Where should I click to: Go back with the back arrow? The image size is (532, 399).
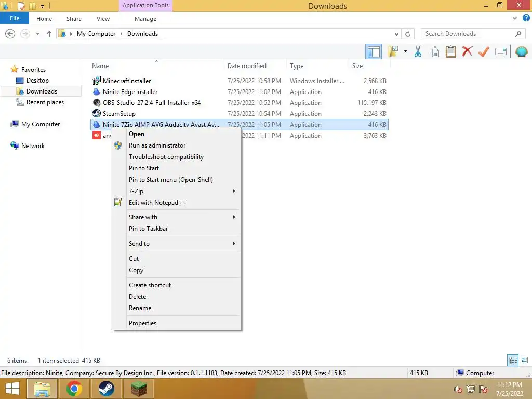click(10, 34)
